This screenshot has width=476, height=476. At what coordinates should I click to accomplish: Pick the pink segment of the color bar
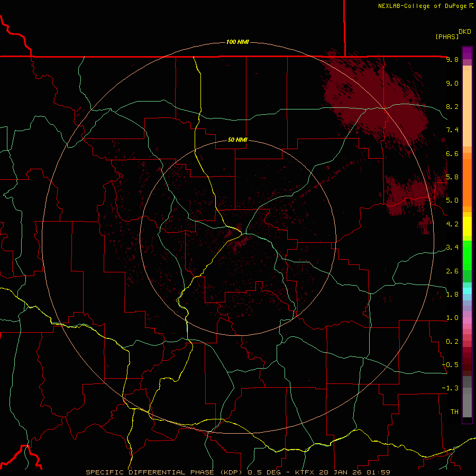point(467,321)
